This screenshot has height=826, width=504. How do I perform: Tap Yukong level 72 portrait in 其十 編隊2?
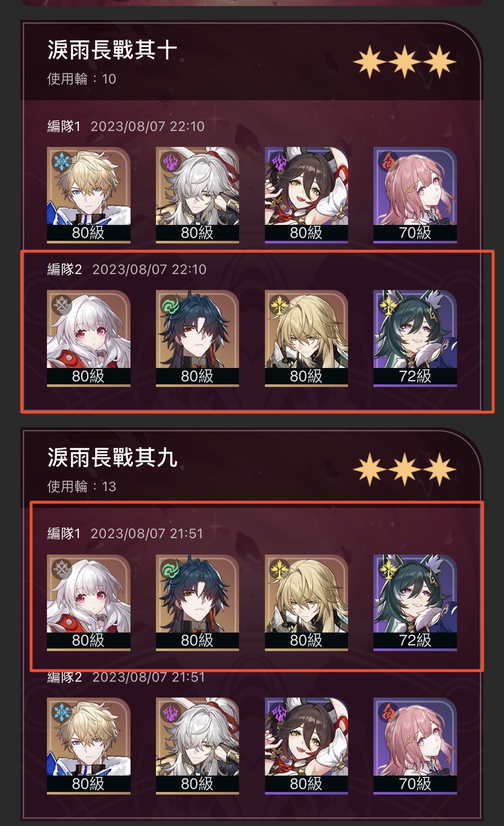[415, 338]
